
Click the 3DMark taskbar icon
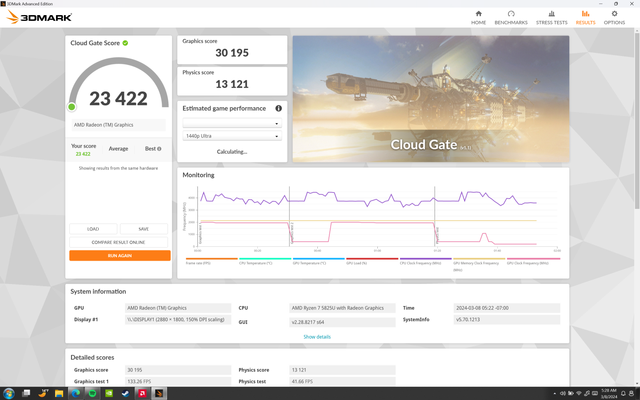tap(159, 393)
